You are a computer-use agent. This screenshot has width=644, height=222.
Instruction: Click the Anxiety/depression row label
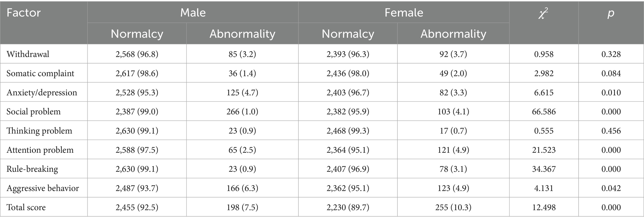(42, 93)
